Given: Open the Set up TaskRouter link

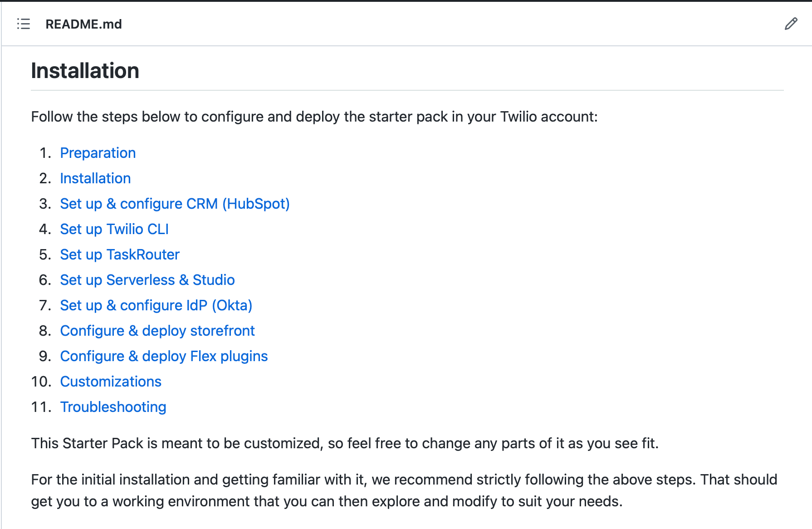Looking at the screenshot, I should click(x=120, y=255).
